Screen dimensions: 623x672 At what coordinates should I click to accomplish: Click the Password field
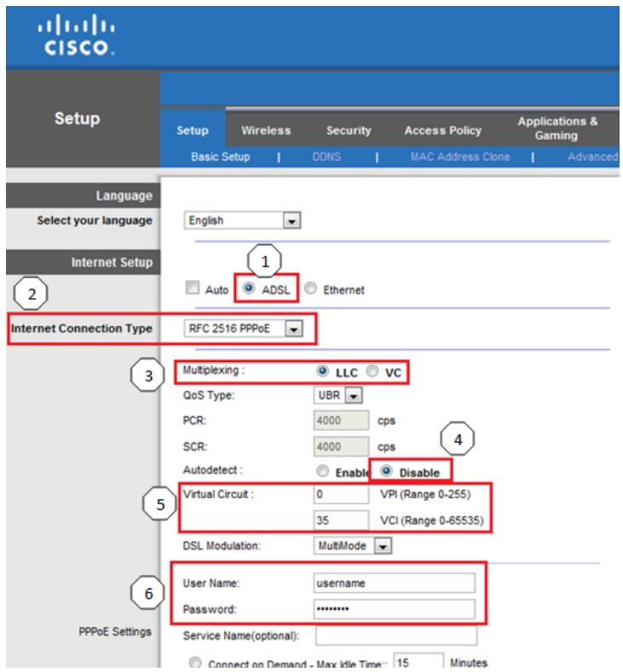click(394, 610)
